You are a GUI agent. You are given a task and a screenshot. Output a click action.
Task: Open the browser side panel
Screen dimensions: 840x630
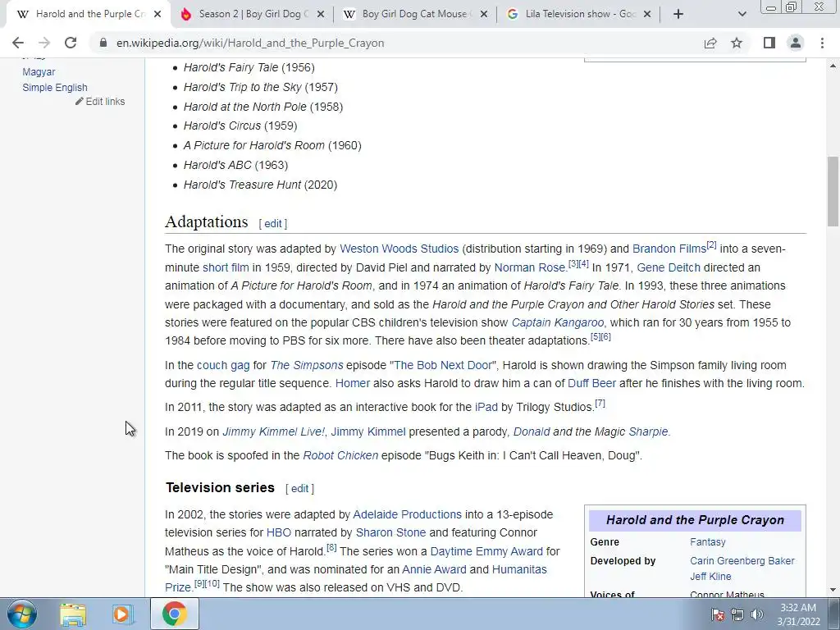pyautogui.click(x=769, y=43)
